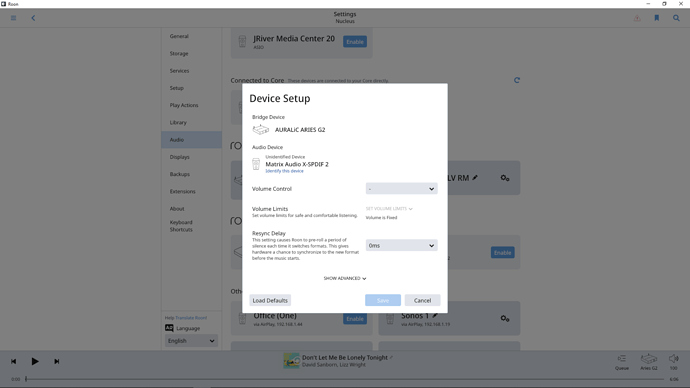Click the Matrix Audio speaker icon
The width and height of the screenshot is (690, 388).
pyautogui.click(x=256, y=164)
